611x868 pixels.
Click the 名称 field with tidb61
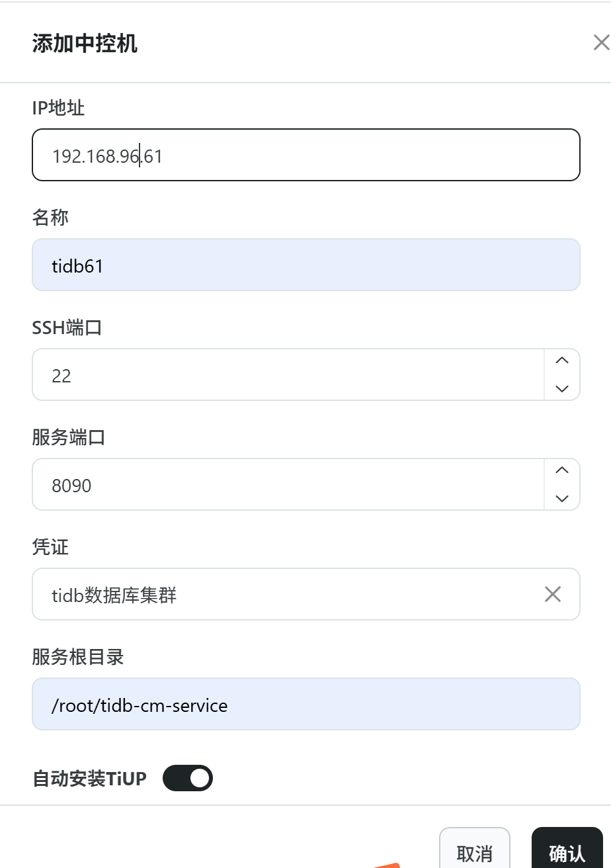coord(305,265)
